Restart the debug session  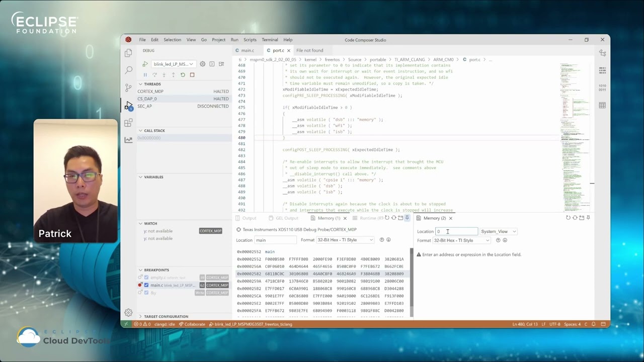click(x=183, y=75)
